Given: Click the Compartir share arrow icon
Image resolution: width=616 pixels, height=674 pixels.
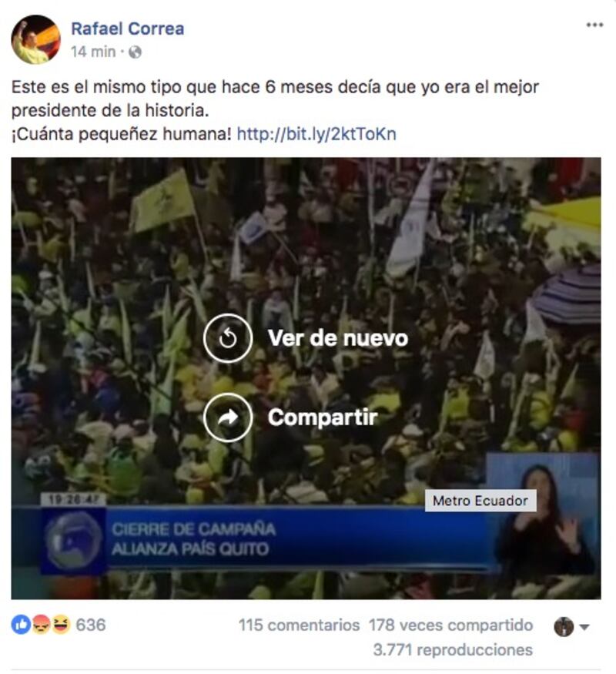Looking at the screenshot, I should [x=228, y=417].
